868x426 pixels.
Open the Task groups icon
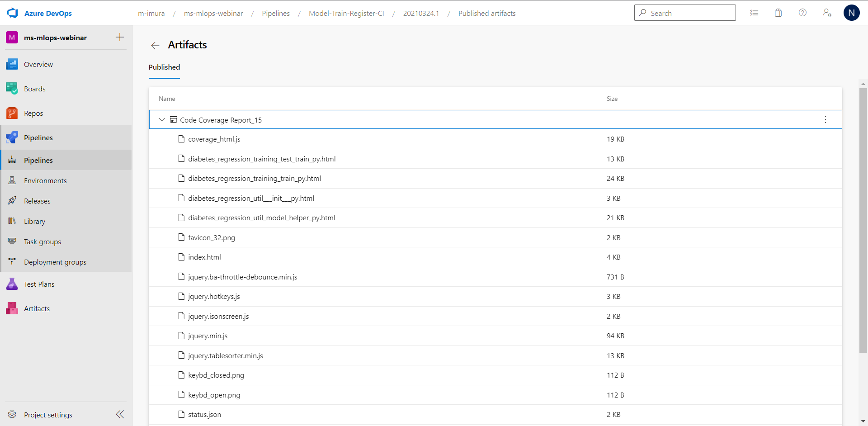(12, 241)
